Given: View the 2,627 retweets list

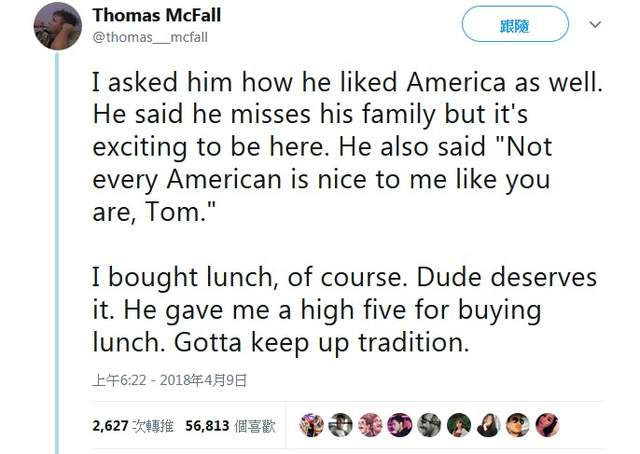Looking at the screenshot, I should click(x=131, y=425).
